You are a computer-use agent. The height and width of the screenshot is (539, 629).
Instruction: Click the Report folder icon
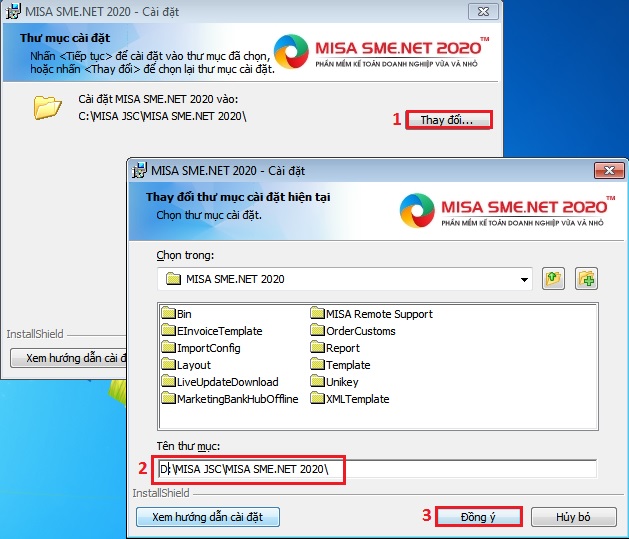(x=318, y=347)
